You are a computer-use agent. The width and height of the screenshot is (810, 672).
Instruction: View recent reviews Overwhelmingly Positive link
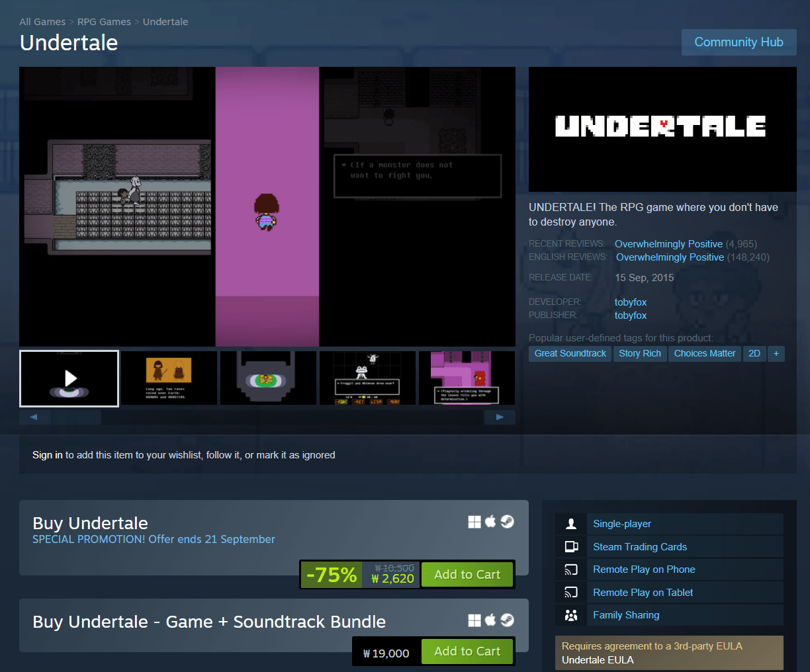668,244
